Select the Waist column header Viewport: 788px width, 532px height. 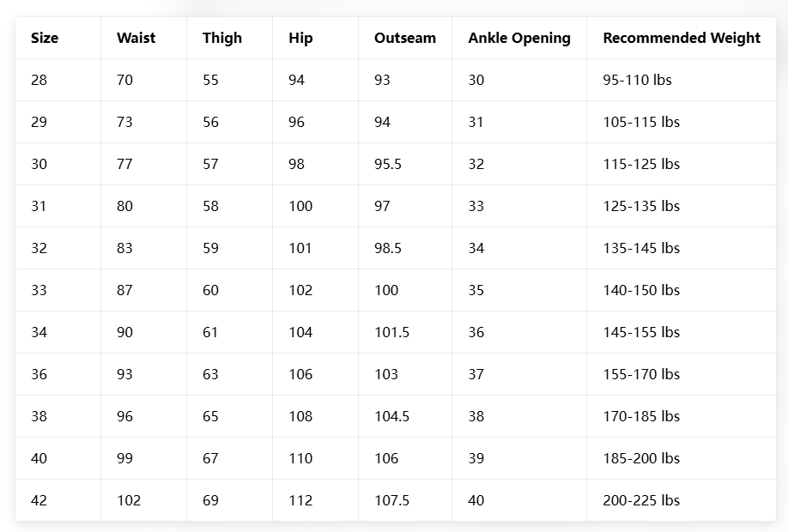pos(136,38)
